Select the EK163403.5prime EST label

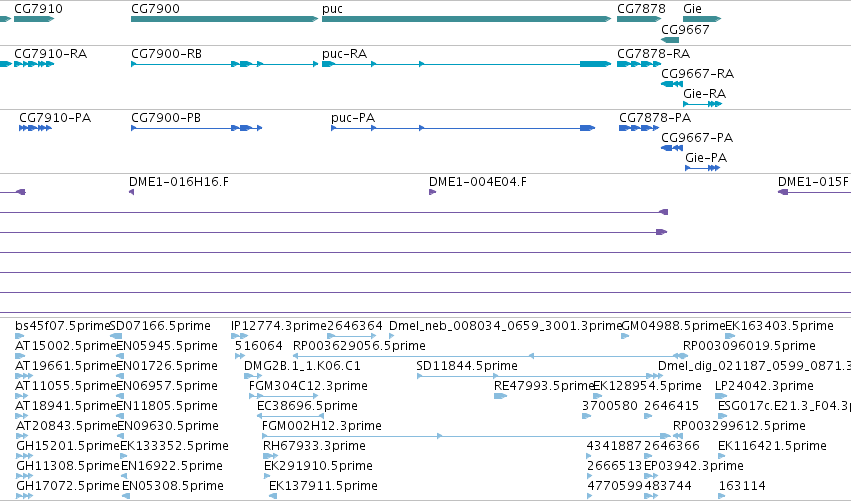[x=779, y=326]
